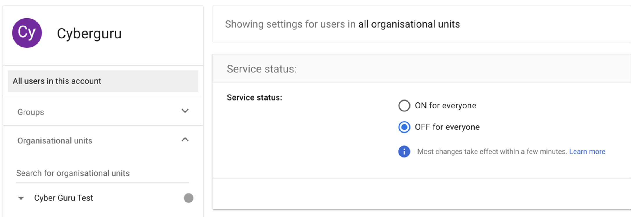644x217 pixels.
Task: Click the blue info icon
Action: click(x=404, y=152)
